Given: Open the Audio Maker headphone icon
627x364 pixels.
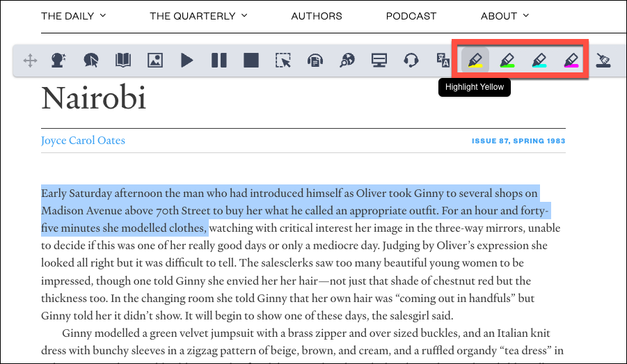Looking at the screenshot, I should [315, 61].
